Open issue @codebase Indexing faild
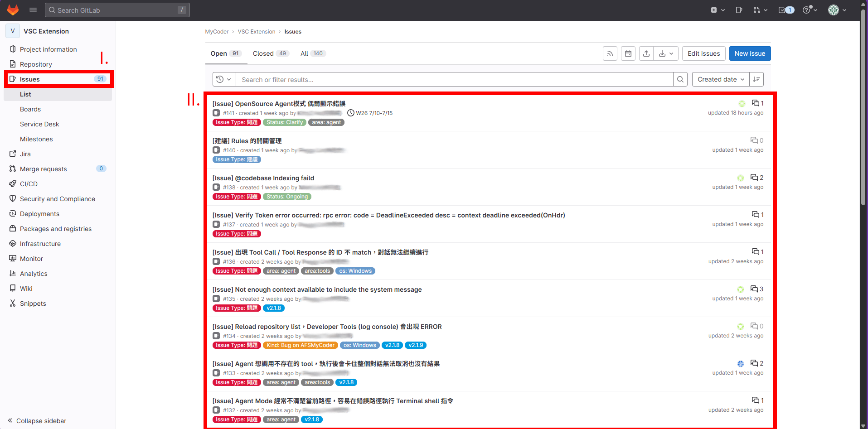The height and width of the screenshot is (429, 868). coord(263,178)
